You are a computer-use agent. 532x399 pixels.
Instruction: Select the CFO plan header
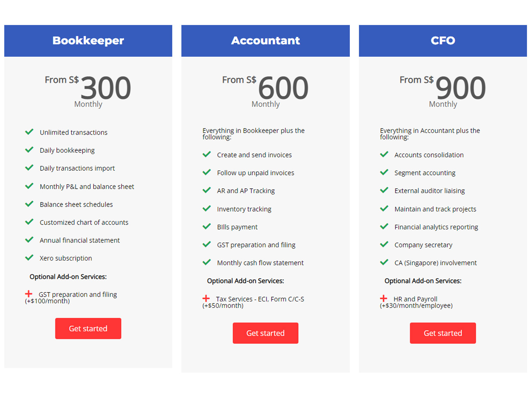tap(443, 41)
